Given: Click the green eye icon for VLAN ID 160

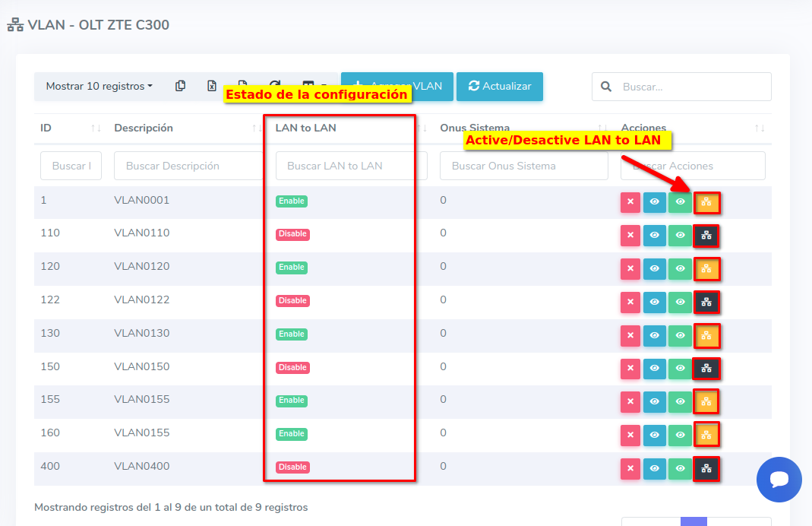Looking at the screenshot, I should [x=681, y=436].
